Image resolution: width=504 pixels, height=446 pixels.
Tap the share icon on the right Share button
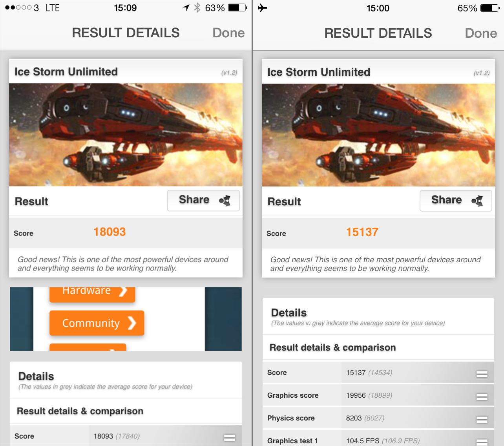coord(477,201)
